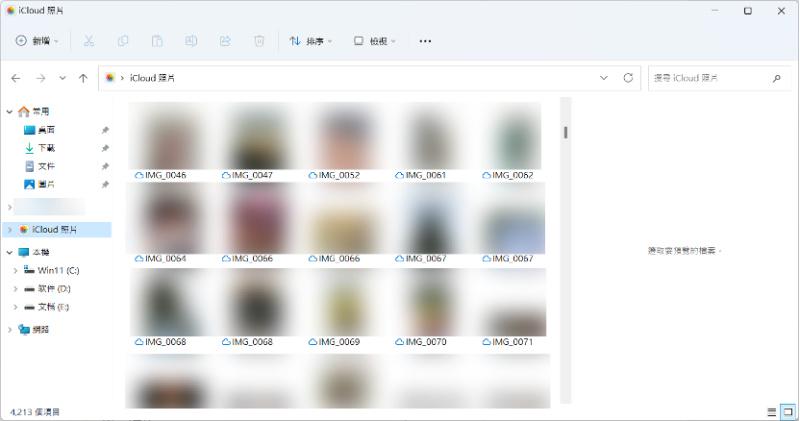Click the magnifier search icon
800x421 pixels.
(777, 78)
